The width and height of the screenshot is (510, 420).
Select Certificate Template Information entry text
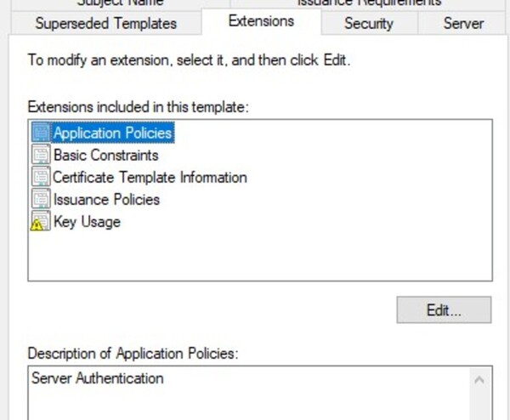[150, 178]
